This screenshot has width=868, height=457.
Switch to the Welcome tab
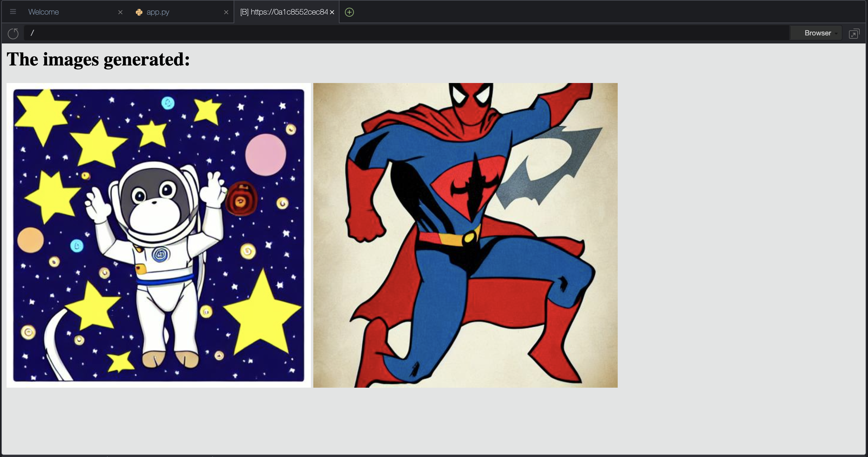click(43, 12)
